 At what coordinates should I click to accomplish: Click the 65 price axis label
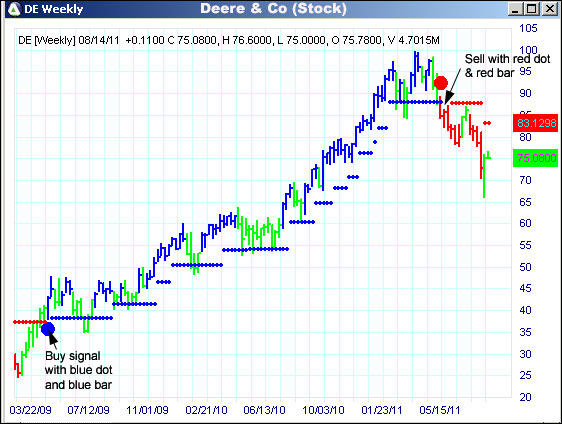[x=525, y=202]
